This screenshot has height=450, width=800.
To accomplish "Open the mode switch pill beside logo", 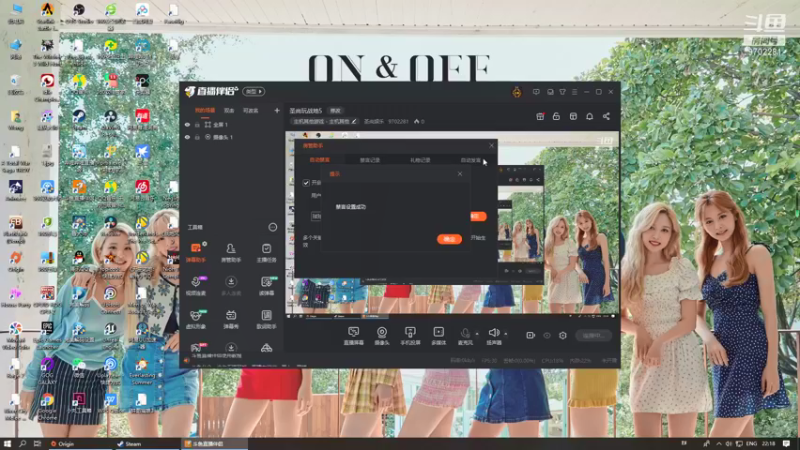I will [254, 91].
